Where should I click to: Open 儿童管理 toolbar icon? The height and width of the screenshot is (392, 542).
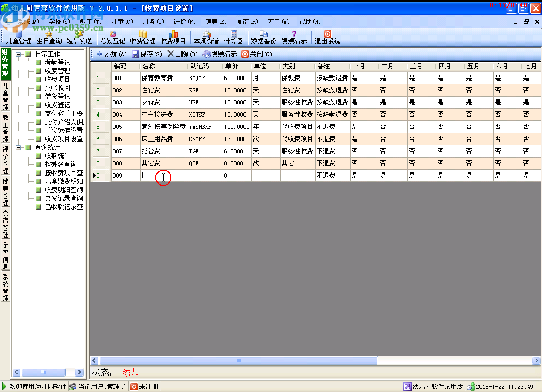tap(19, 37)
